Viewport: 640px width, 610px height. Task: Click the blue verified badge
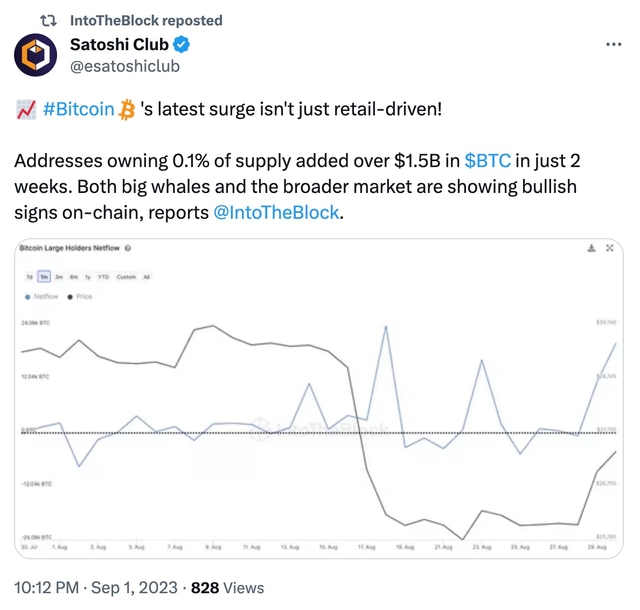pyautogui.click(x=181, y=45)
